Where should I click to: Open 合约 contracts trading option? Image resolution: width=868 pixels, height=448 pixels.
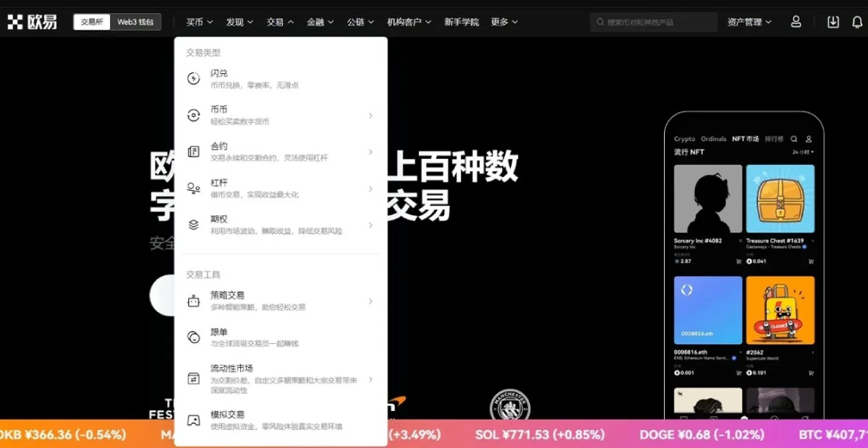point(219,145)
